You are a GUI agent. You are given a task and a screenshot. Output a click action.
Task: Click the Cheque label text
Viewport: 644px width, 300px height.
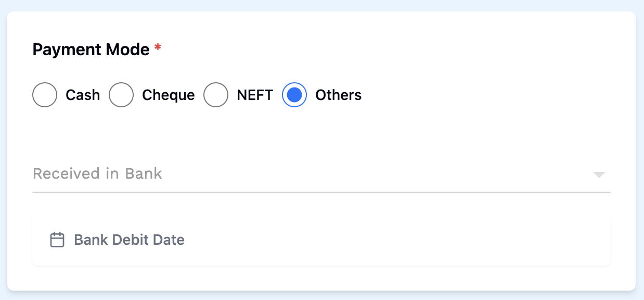click(168, 95)
